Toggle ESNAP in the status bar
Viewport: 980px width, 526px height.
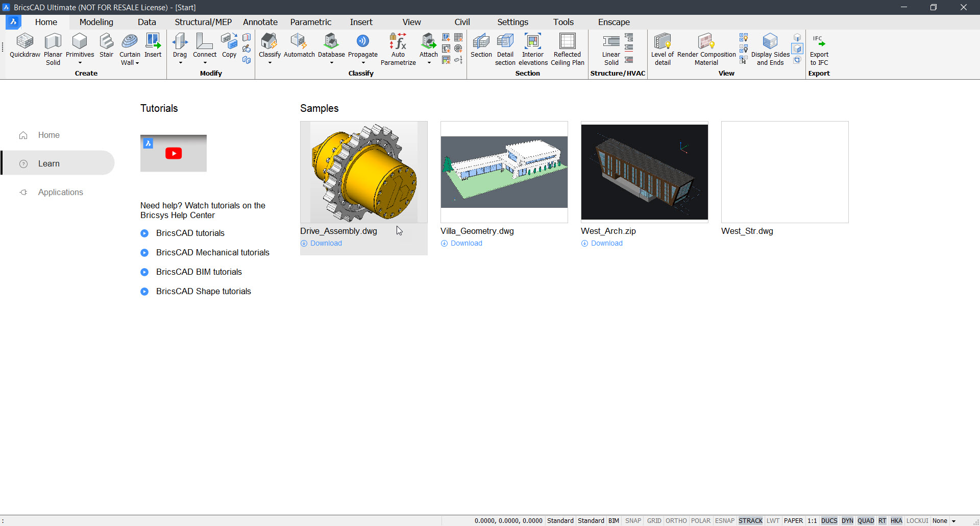click(725, 521)
